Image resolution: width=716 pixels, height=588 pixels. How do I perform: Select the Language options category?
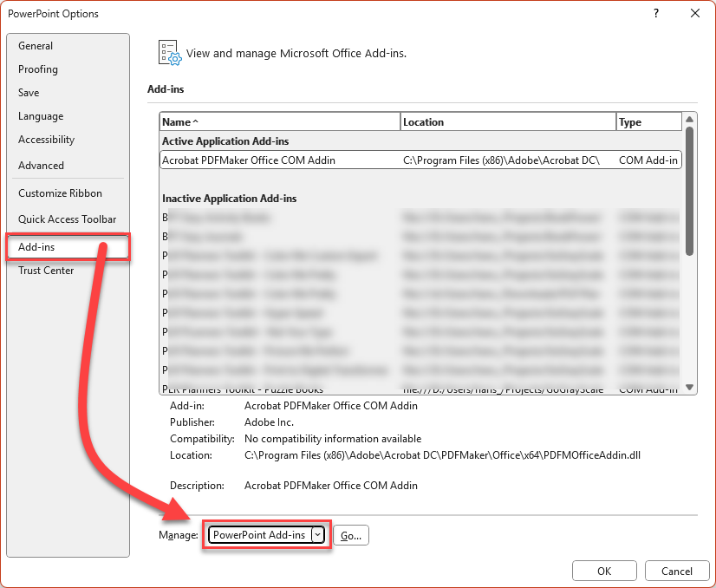(41, 115)
